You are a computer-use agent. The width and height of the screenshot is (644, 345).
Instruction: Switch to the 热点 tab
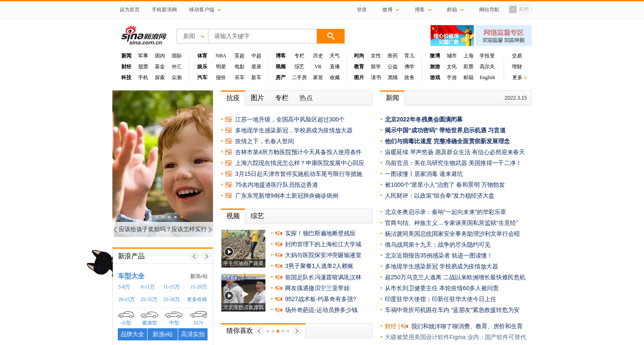[x=306, y=98]
